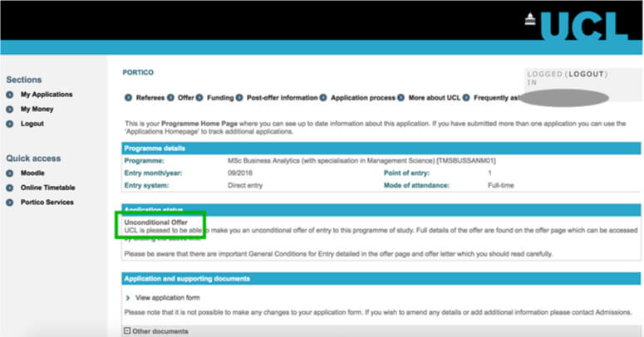
Task: Click the arrow icon before Frequently asked
Action: tap(466, 98)
